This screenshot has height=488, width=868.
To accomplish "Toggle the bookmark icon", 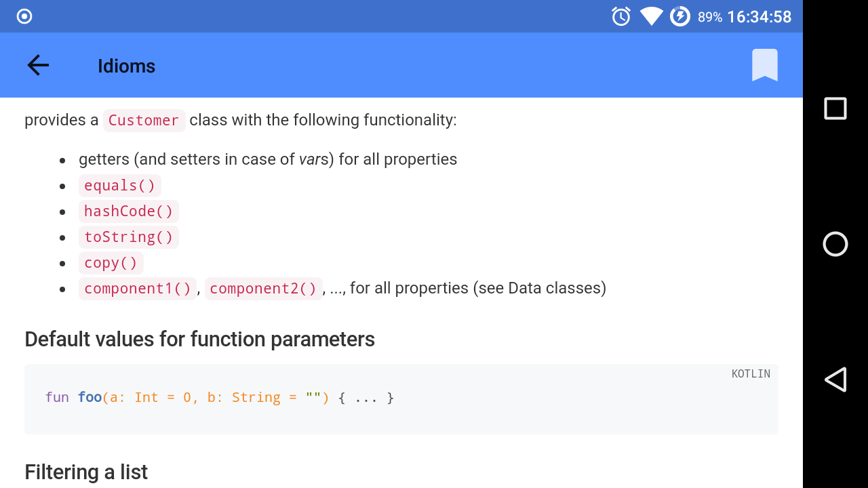I will [764, 65].
